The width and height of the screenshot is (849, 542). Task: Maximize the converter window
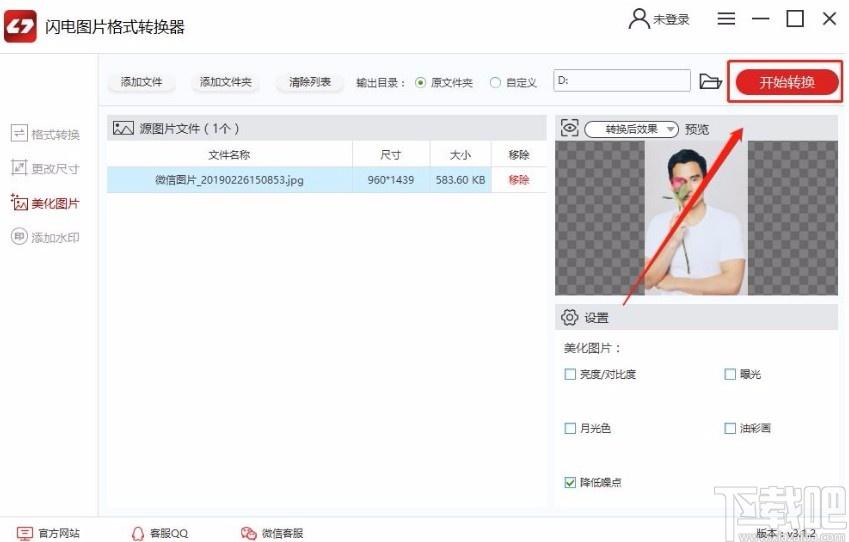(x=795, y=19)
